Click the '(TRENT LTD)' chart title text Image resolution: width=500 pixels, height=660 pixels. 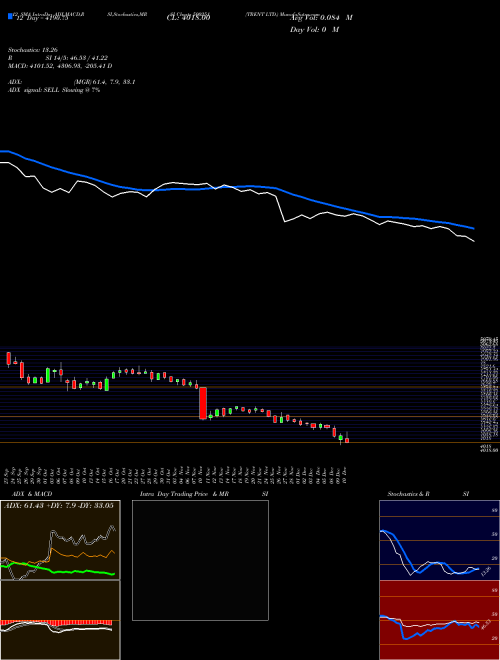(262, 14)
